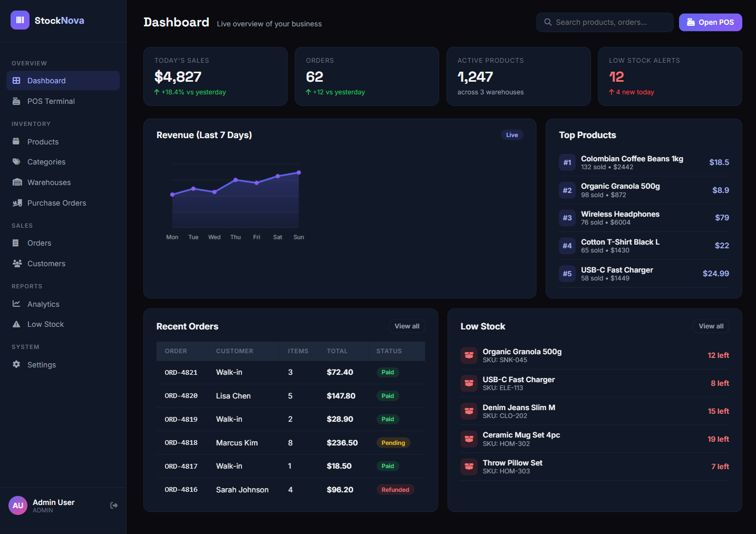Image resolution: width=756 pixels, height=534 pixels.
Task: Click customer name Lisa Chen
Action: tap(233, 396)
